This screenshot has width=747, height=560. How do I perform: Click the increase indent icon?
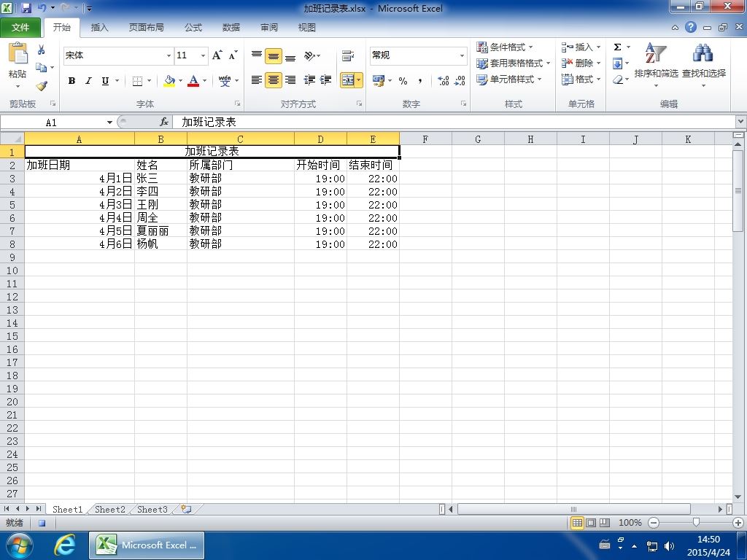pyautogui.click(x=326, y=80)
